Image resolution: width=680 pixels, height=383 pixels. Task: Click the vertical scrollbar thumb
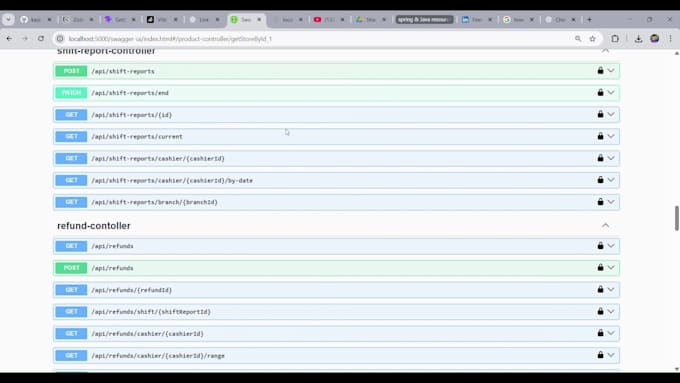click(677, 218)
